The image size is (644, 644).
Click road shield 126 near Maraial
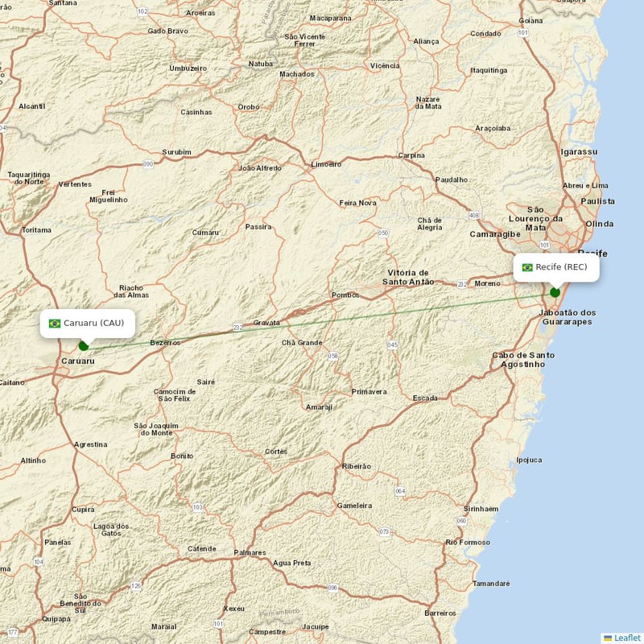tap(136, 586)
